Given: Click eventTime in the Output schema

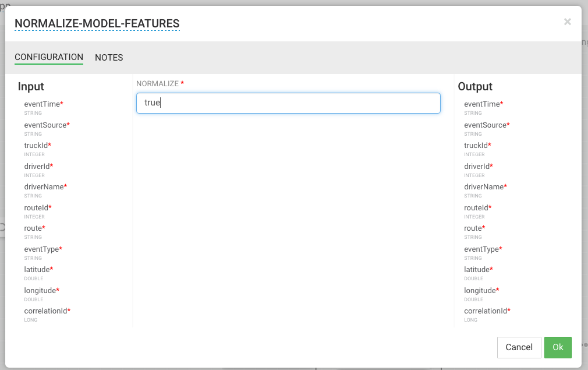Looking at the screenshot, I should pyautogui.click(x=482, y=104).
